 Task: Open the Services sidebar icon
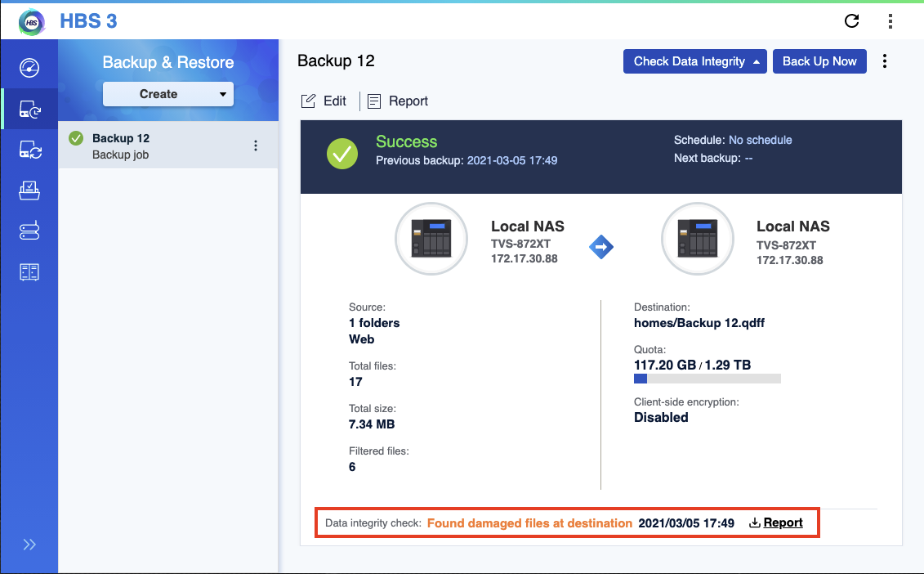29,272
